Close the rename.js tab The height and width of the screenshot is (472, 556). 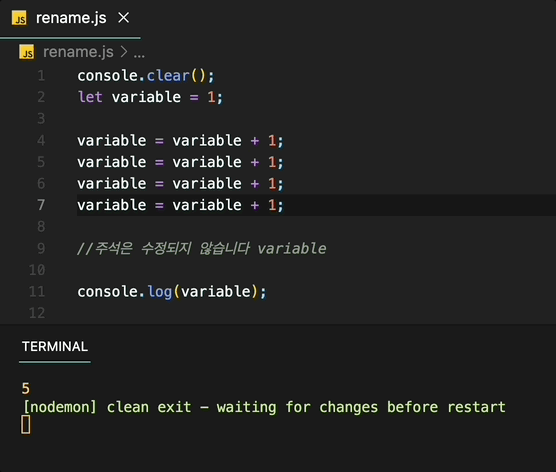[x=123, y=17]
